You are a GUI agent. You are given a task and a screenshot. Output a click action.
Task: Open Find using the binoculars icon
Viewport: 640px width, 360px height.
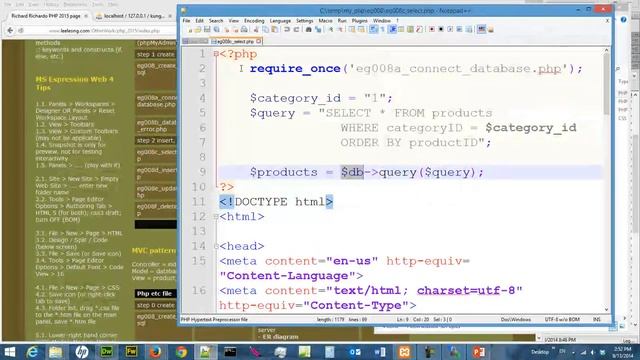point(309,29)
